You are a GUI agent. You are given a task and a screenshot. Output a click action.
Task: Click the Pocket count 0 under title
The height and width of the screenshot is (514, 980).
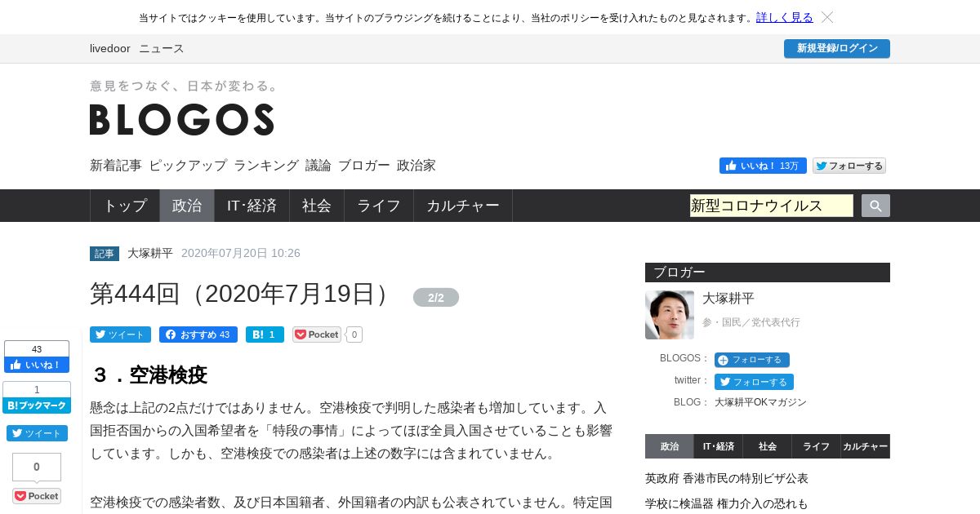point(354,335)
